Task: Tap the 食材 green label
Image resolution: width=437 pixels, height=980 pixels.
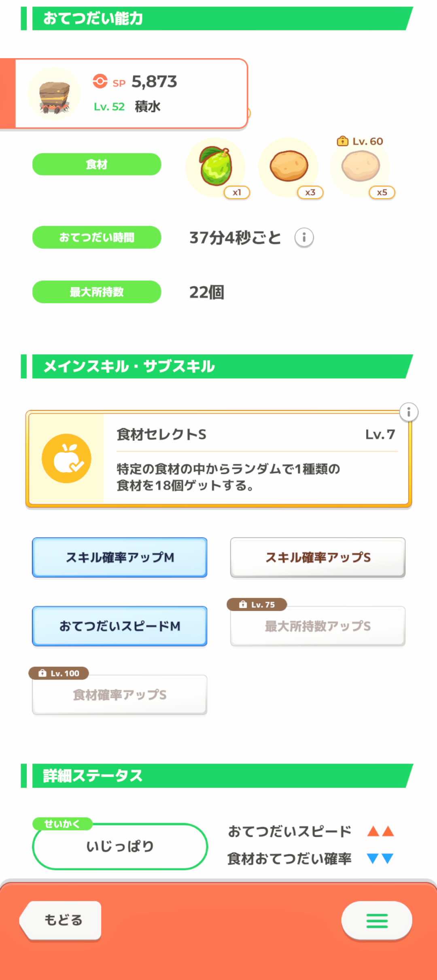Action: click(x=97, y=165)
